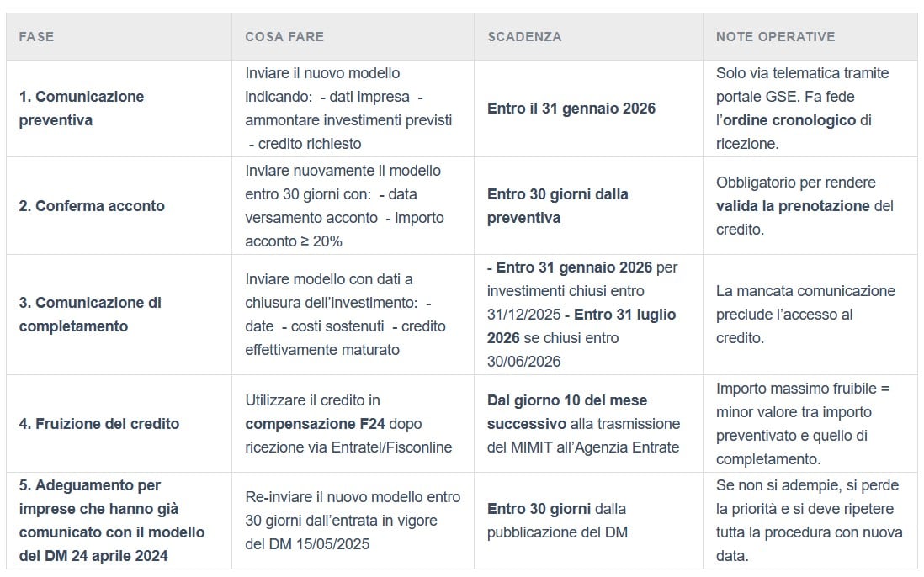This screenshot has height=577, width=924.
Task: Select the SCADENZA column header
Action: pos(589,36)
